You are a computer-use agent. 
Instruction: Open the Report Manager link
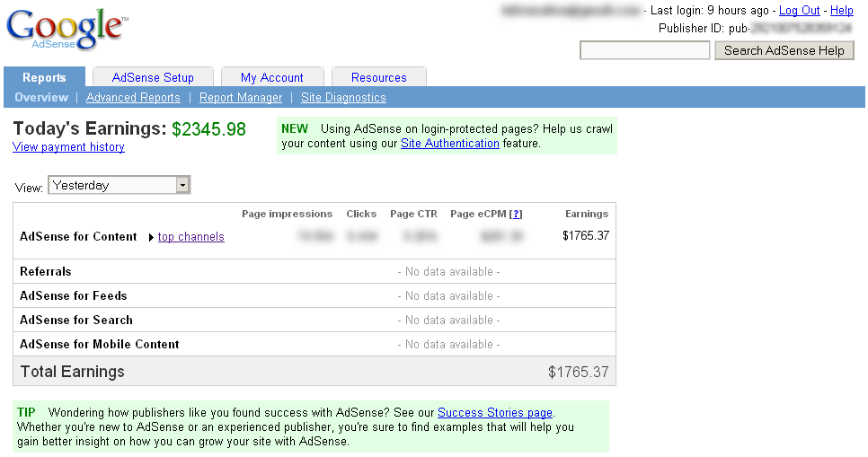(x=241, y=97)
